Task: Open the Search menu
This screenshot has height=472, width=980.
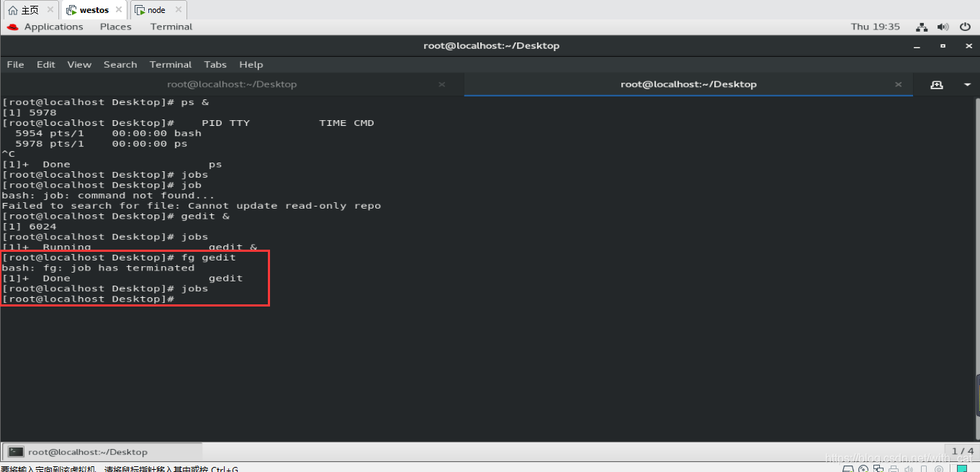Action: (x=120, y=64)
